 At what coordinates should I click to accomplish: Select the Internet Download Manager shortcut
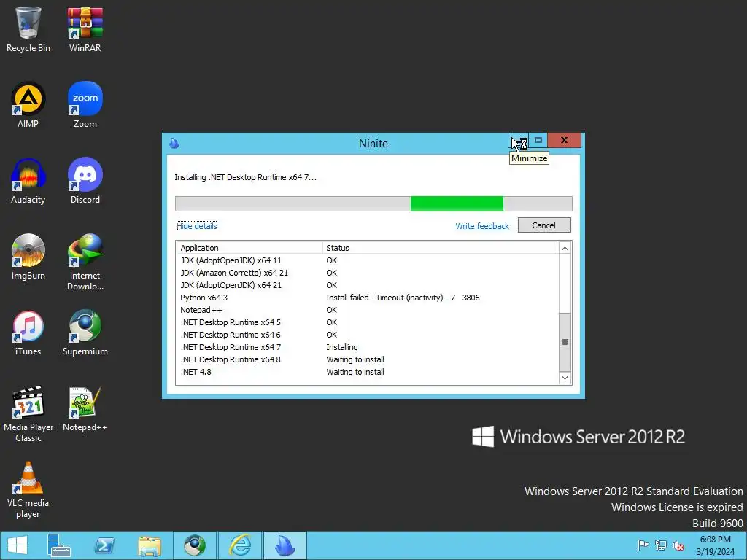coord(85,262)
